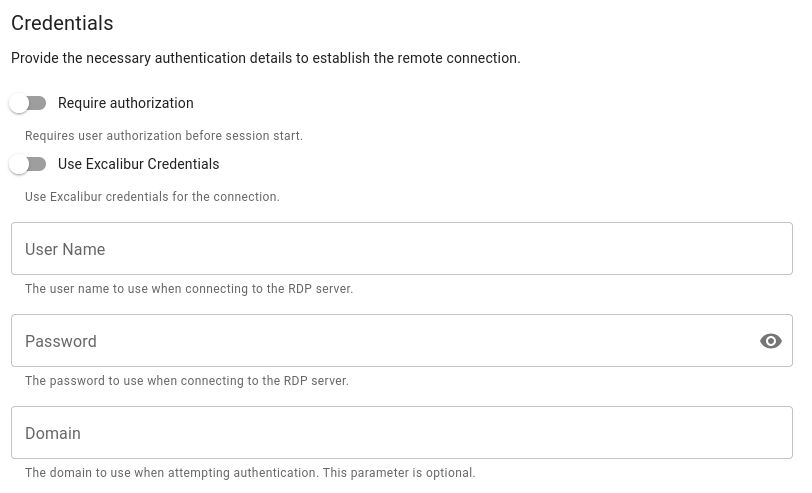Click hint "Requires user authorization before session start"
The image size is (812, 493).
(163, 136)
